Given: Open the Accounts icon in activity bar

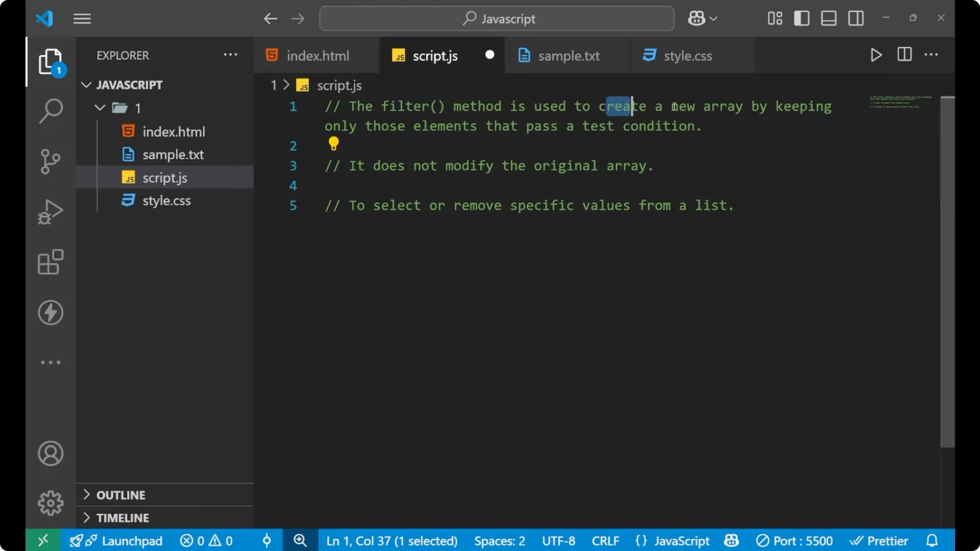Looking at the screenshot, I should (50, 454).
